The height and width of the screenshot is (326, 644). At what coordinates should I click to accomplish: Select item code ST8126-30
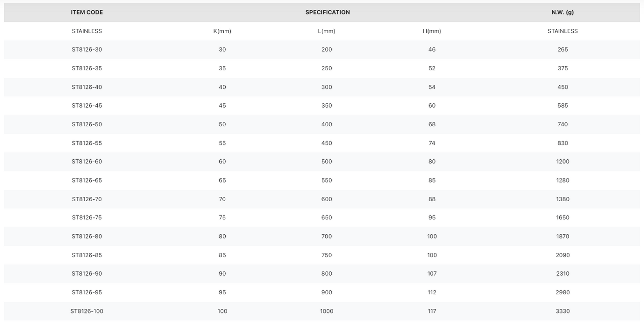pos(87,49)
